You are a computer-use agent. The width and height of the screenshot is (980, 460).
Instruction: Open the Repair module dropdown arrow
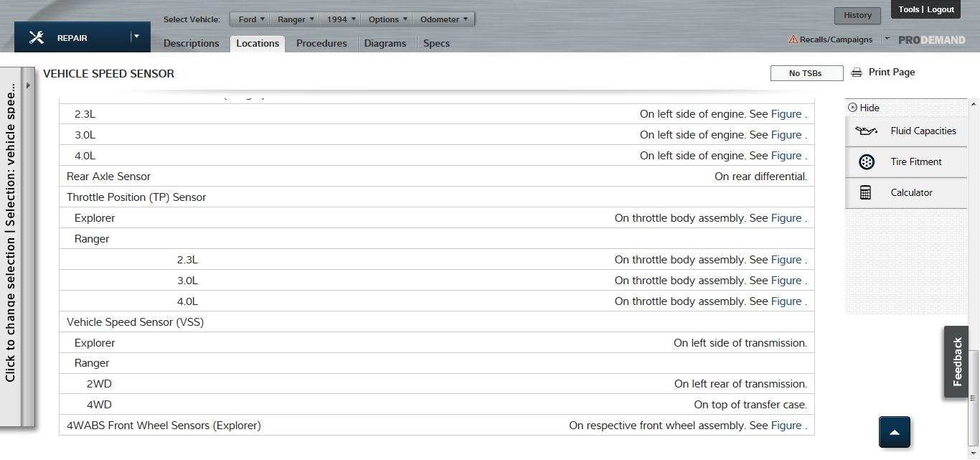(x=136, y=37)
